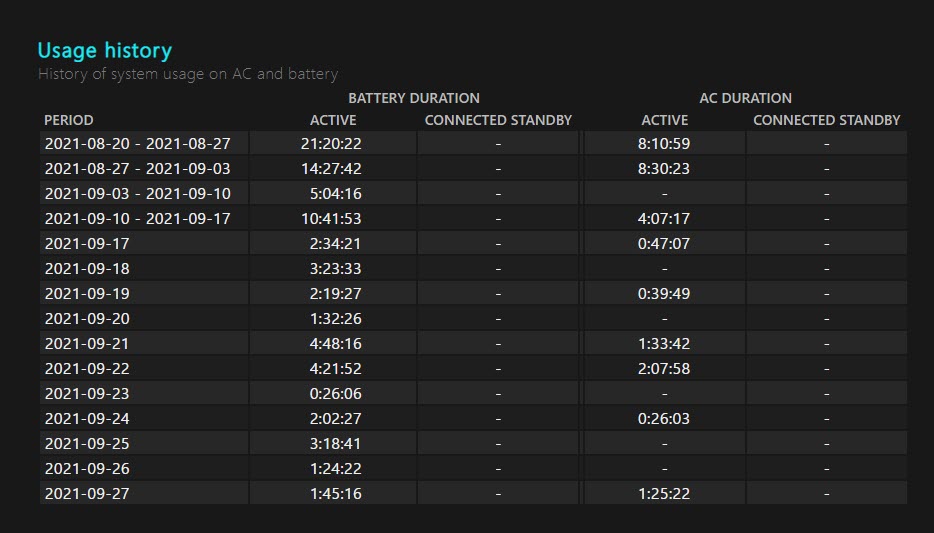Click the History of system usage subtitle
934x533 pixels.
[188, 74]
